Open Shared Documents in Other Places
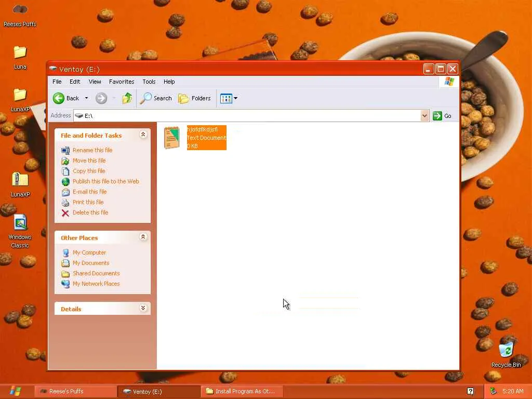Screen dimensions: 532x399 point(96,273)
